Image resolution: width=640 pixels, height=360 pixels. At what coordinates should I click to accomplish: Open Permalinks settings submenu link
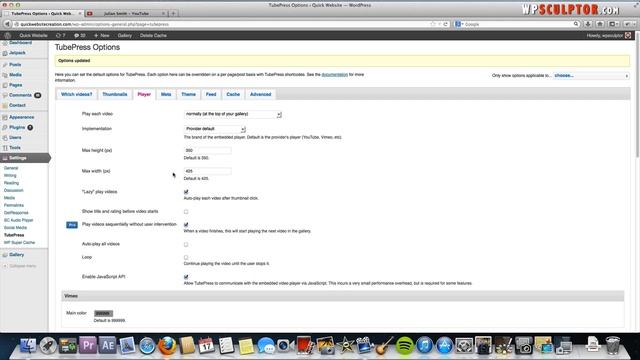tap(14, 205)
